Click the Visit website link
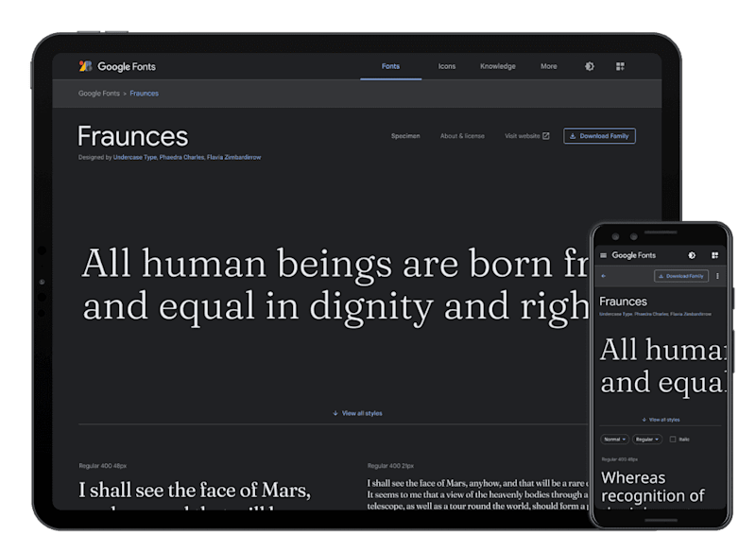This screenshot has width=756, height=552. [527, 136]
